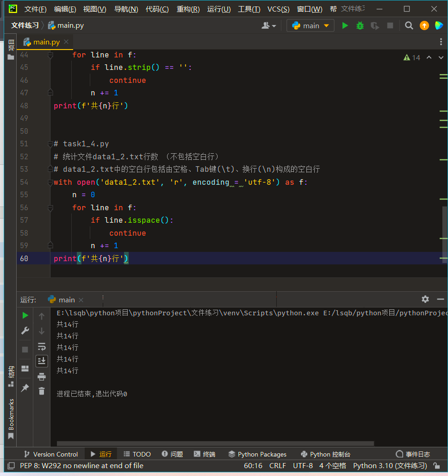Toggle scroll to end in run console
The height and width of the screenshot is (476, 448).
[x=42, y=361]
